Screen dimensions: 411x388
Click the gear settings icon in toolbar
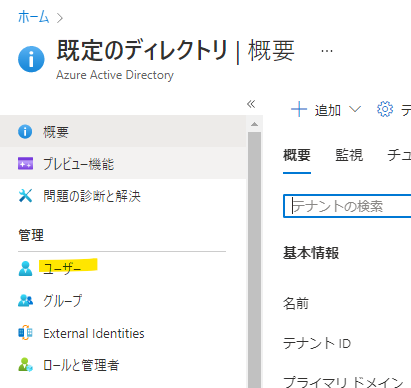[385, 109]
